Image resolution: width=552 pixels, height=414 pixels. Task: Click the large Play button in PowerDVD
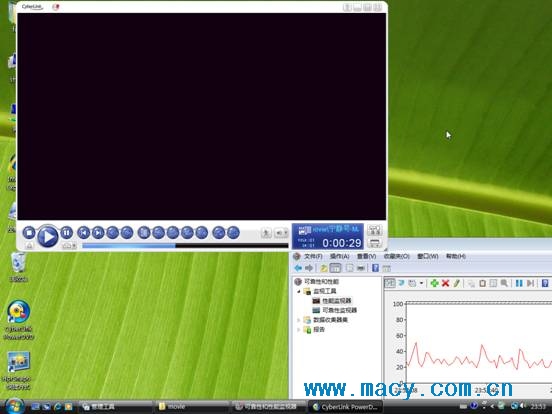click(x=48, y=236)
